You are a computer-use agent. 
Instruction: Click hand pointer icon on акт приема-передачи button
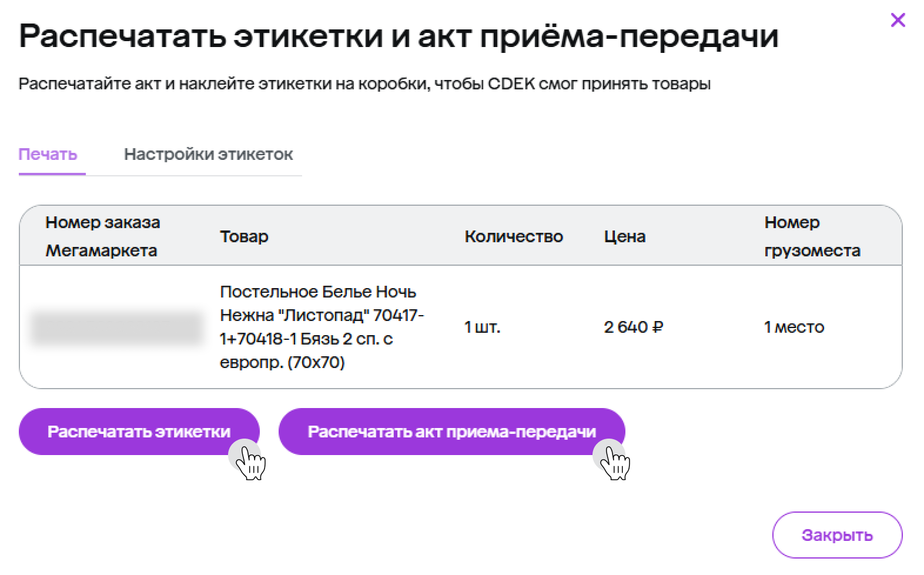[x=614, y=461]
